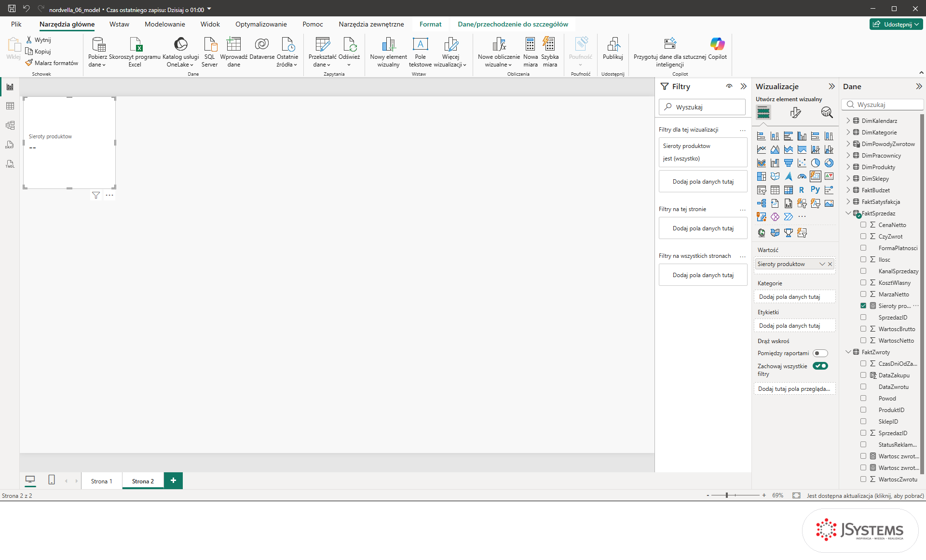926x560 pixels.
Task: Select the R script visual icon
Action: [x=802, y=190]
